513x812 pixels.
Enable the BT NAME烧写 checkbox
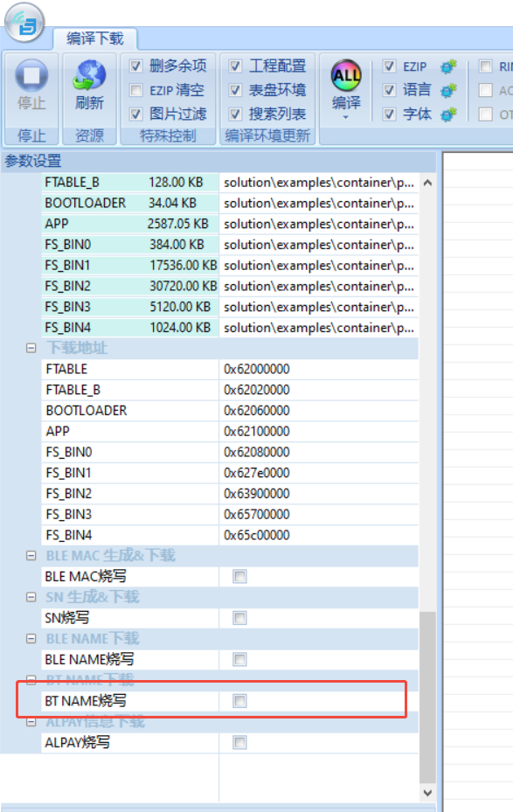(239, 701)
